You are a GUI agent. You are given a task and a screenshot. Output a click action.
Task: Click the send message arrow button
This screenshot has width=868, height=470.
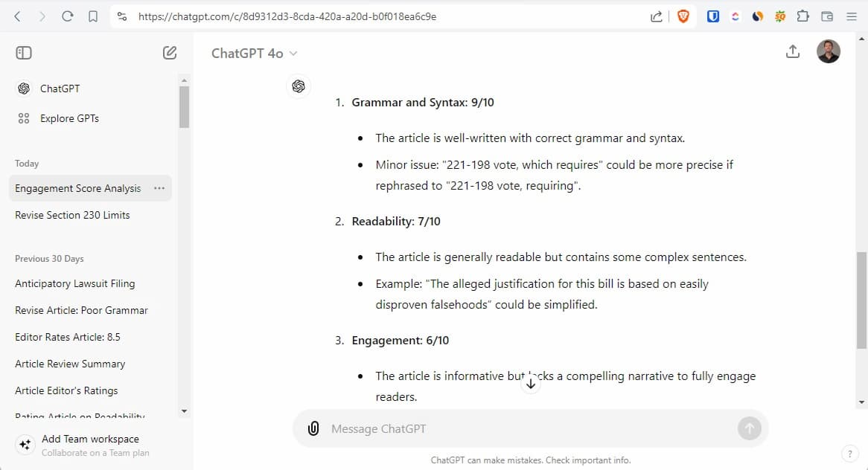pos(749,428)
